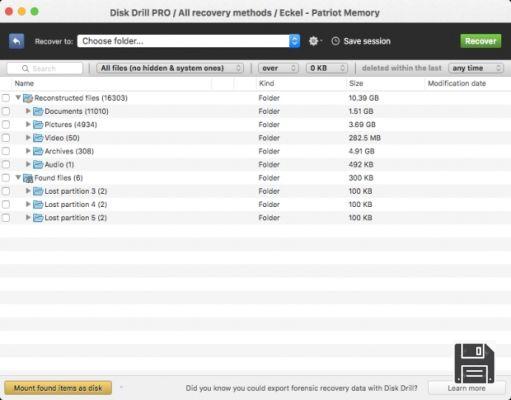Viewport: 511px width, 400px height.
Task: Click the Lost partition 3 folder icon
Action: tap(38, 191)
